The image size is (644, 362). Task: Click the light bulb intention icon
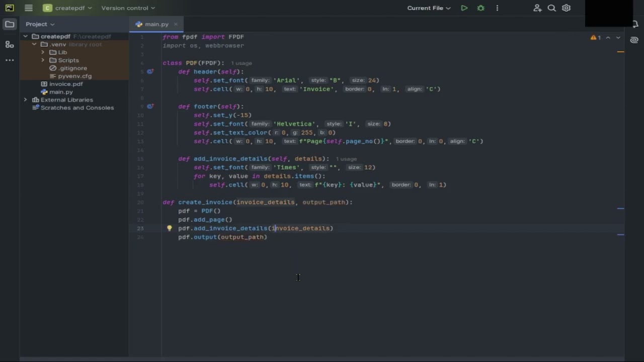pos(170,228)
